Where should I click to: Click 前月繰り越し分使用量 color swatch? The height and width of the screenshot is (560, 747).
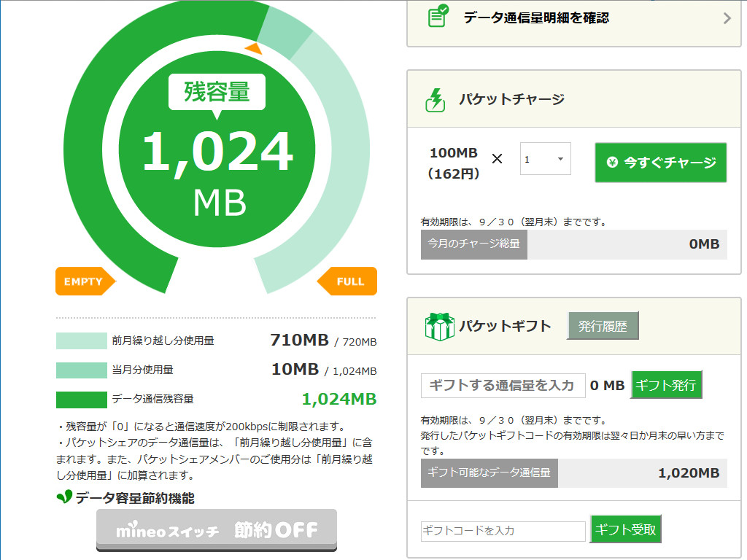coord(82,341)
